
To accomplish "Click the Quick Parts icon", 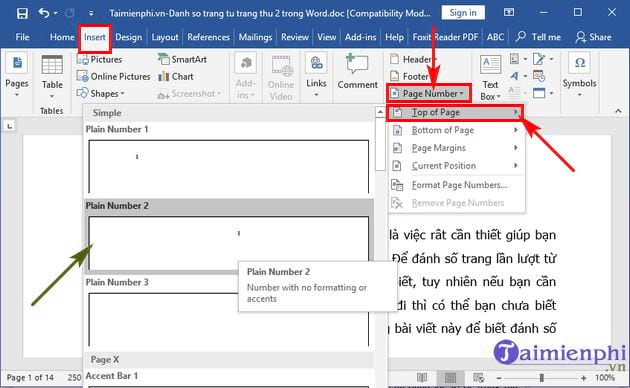I will 518,59.
